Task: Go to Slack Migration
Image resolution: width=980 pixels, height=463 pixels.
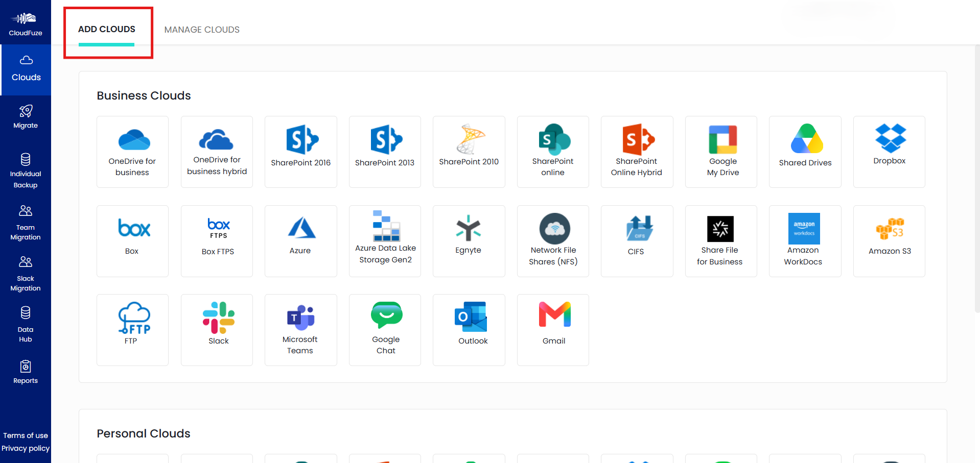Action: coord(26,274)
